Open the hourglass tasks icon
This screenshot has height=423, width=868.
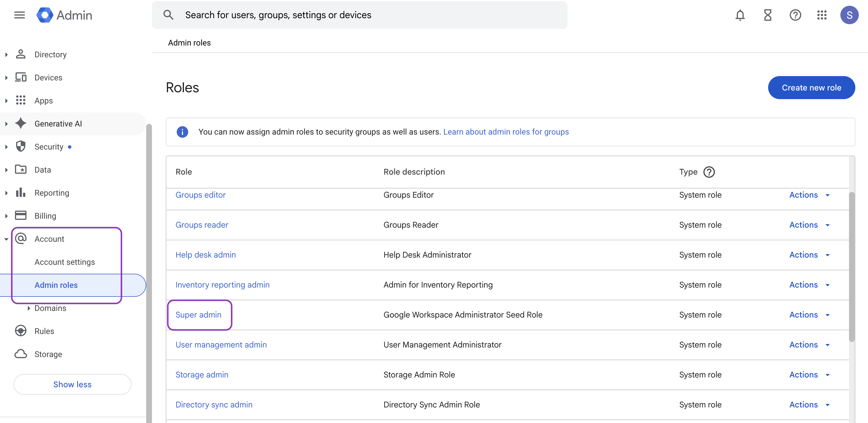tap(767, 15)
